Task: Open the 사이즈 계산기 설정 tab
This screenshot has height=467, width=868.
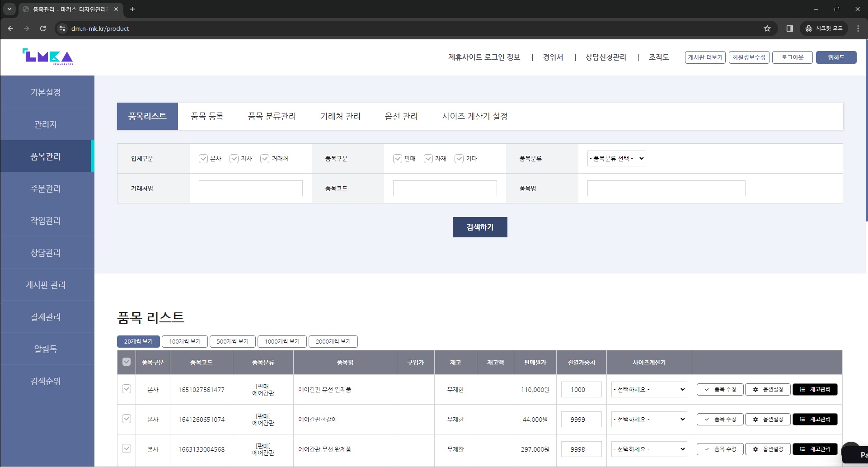Action: [x=475, y=116]
